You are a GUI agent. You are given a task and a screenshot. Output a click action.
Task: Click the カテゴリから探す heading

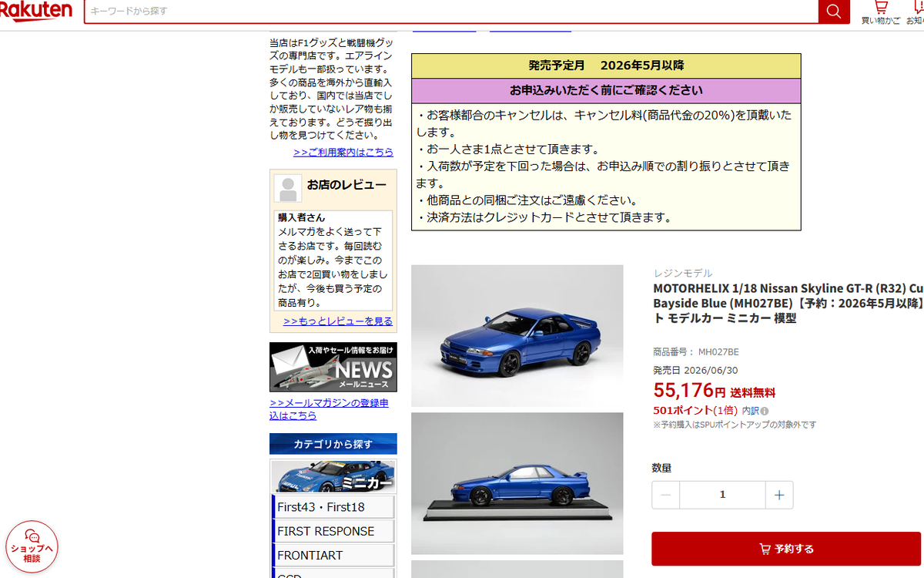tap(333, 444)
